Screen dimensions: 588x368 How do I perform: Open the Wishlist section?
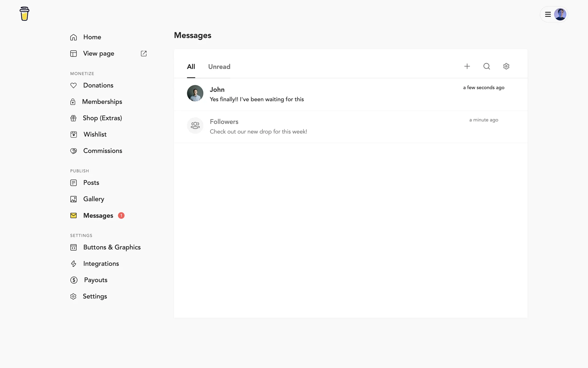click(95, 134)
